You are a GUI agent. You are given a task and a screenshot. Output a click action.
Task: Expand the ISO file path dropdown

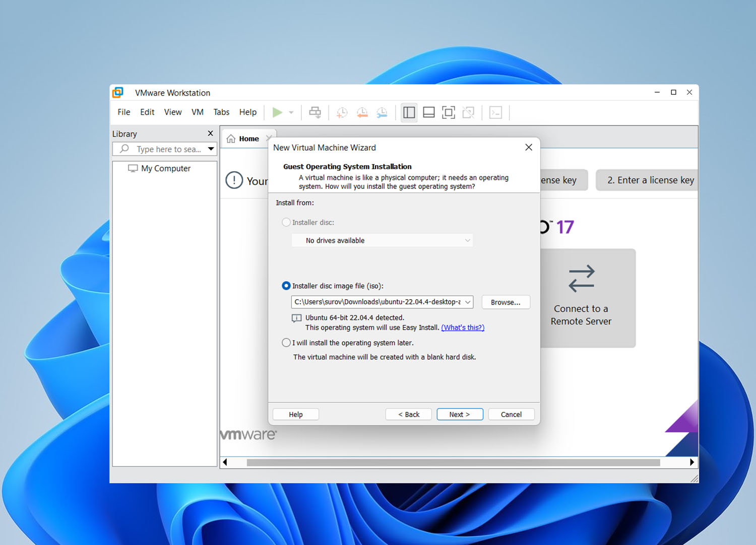(x=468, y=302)
